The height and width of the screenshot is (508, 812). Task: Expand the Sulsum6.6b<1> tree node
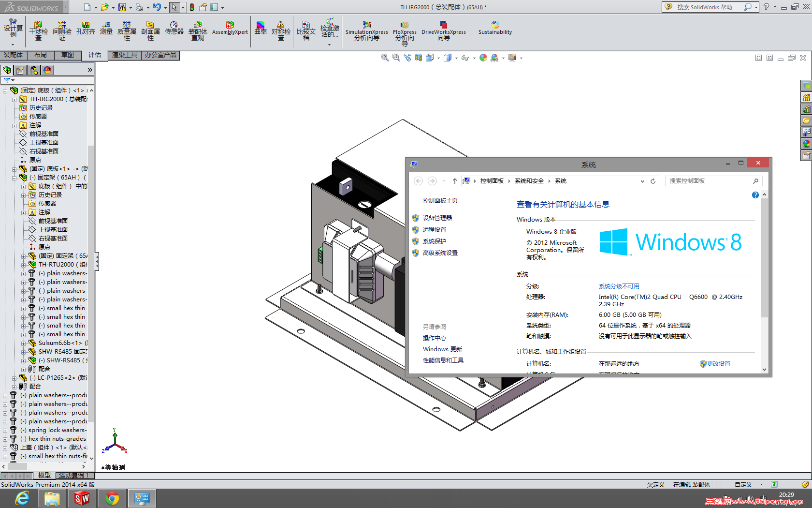click(24, 343)
